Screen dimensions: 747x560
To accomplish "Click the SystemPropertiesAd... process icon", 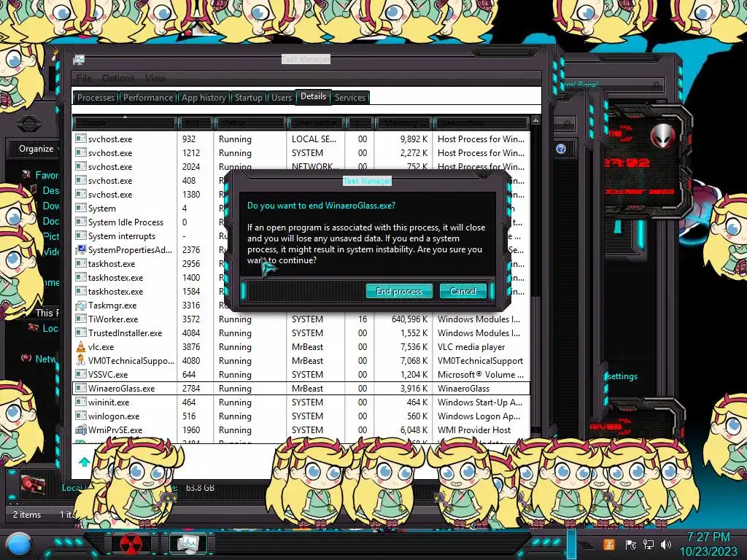I will 81,249.
